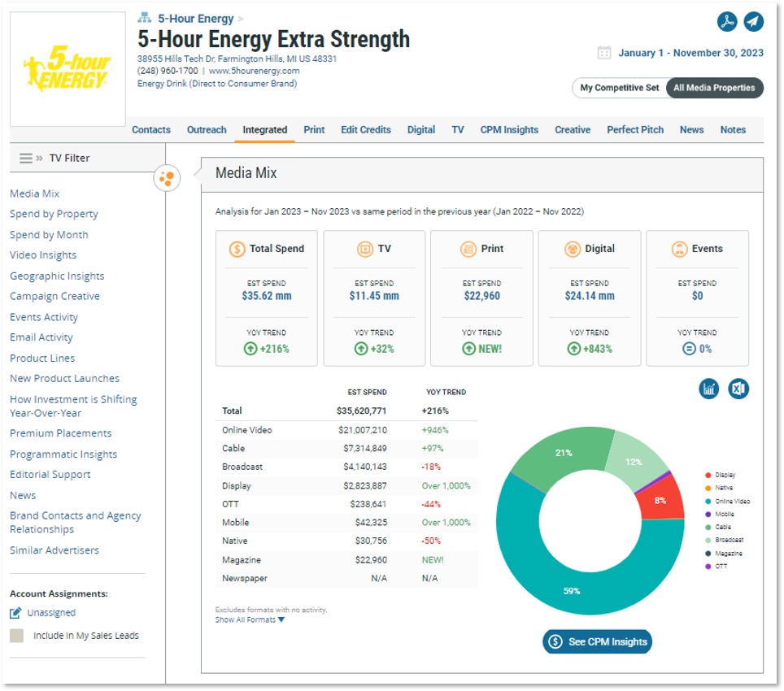The height and width of the screenshot is (691, 784).
Task: Open Editorial Support in sidebar
Action: [x=50, y=475]
